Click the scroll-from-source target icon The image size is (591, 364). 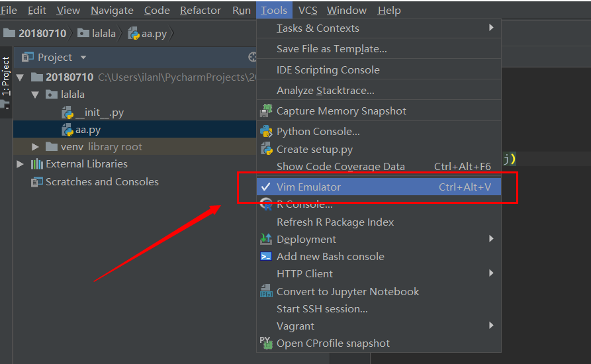(252, 57)
